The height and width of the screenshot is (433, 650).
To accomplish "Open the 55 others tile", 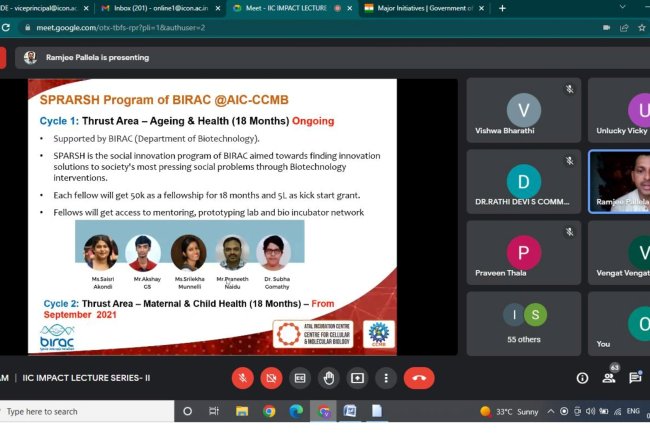I will [524, 324].
